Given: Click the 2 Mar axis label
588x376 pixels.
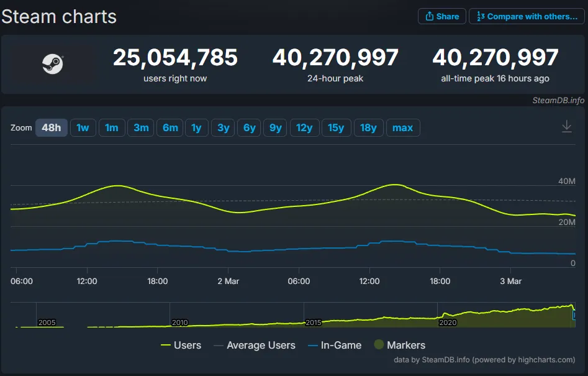Looking at the screenshot, I should [228, 281].
